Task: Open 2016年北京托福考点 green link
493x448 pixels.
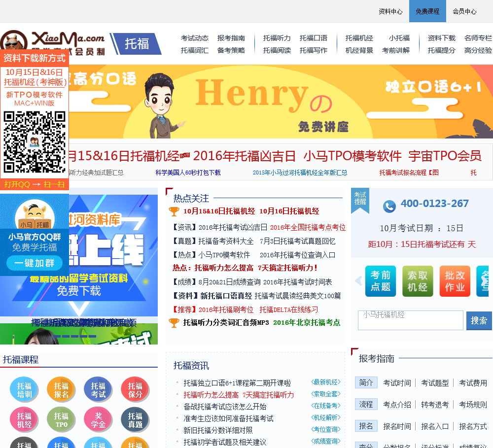Action: pos(307,322)
